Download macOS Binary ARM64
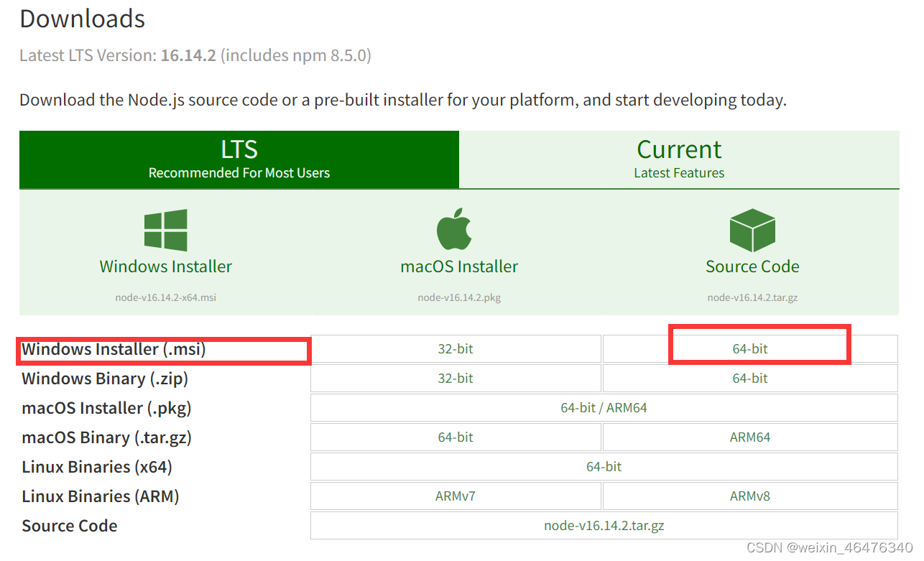 point(750,437)
